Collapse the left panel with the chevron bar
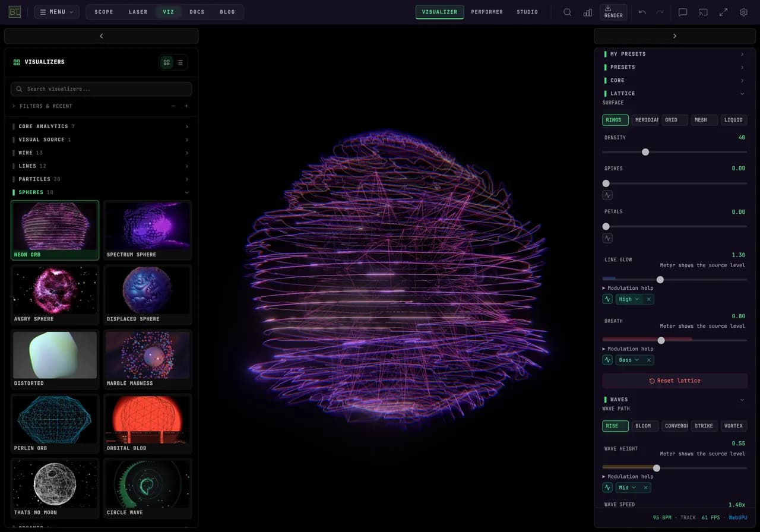This screenshot has height=532, width=760. [x=101, y=36]
